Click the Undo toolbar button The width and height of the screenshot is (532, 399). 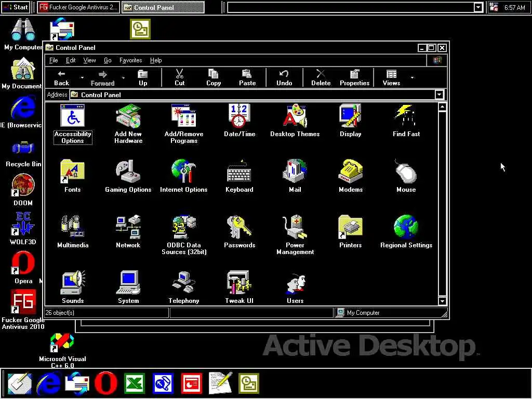click(284, 78)
